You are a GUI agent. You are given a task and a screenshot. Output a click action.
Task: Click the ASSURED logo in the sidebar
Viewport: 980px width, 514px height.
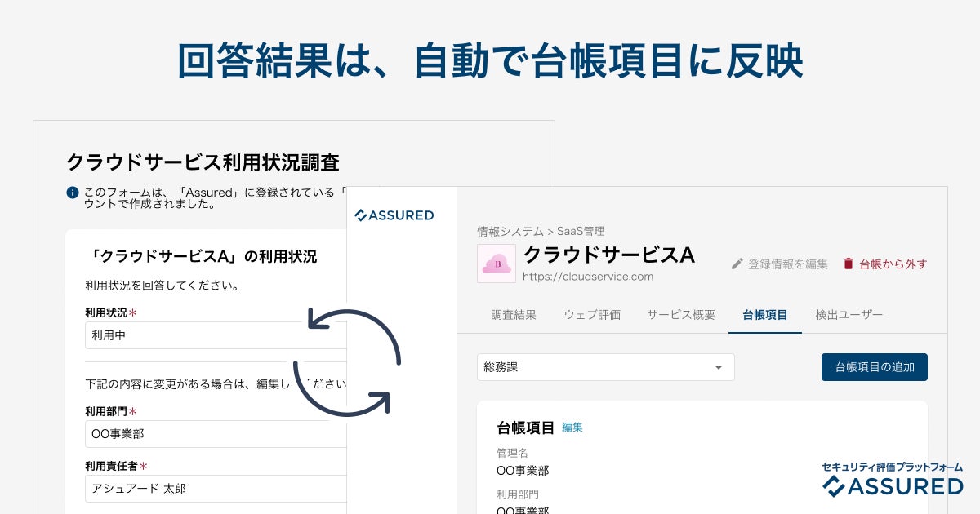(394, 215)
